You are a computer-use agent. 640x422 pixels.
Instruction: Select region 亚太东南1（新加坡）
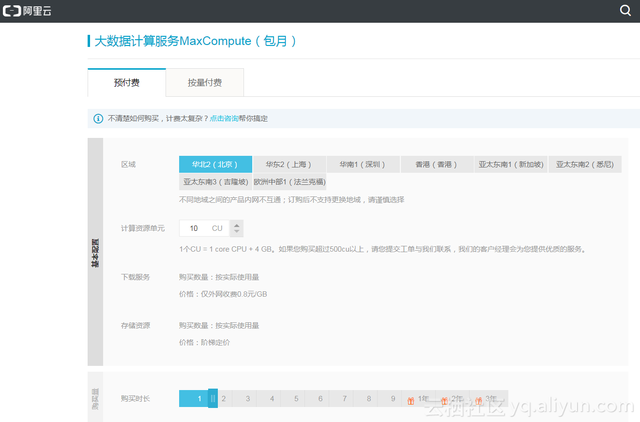[x=511, y=164]
